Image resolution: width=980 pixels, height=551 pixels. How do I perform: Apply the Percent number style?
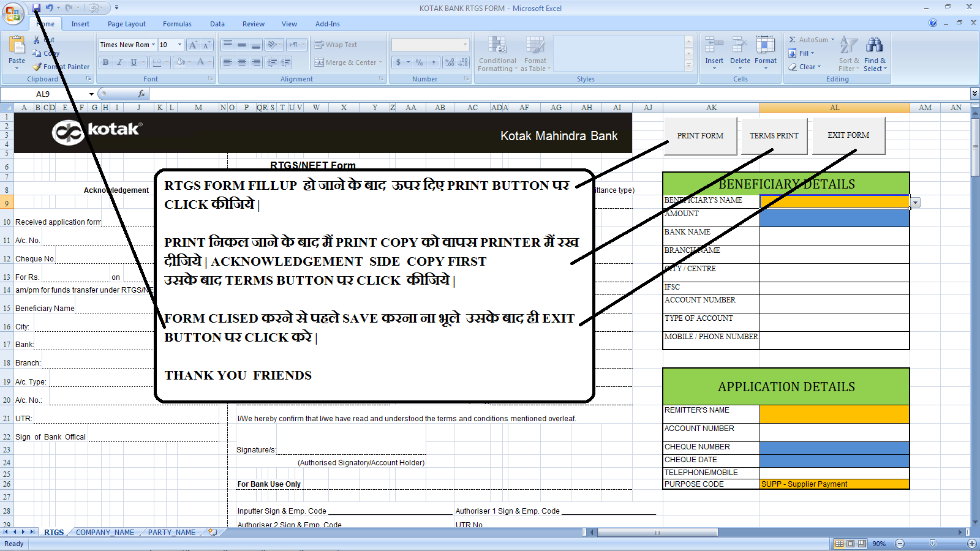420,62
